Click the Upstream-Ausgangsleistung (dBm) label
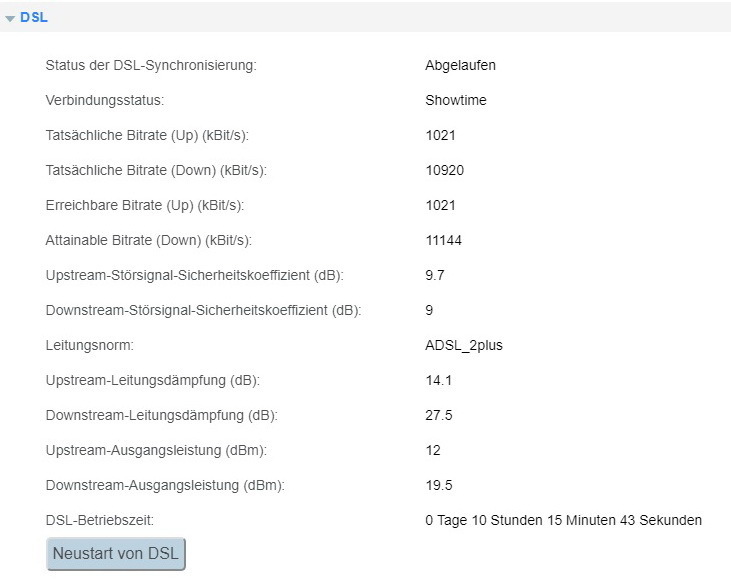The image size is (731, 582). tap(156, 450)
